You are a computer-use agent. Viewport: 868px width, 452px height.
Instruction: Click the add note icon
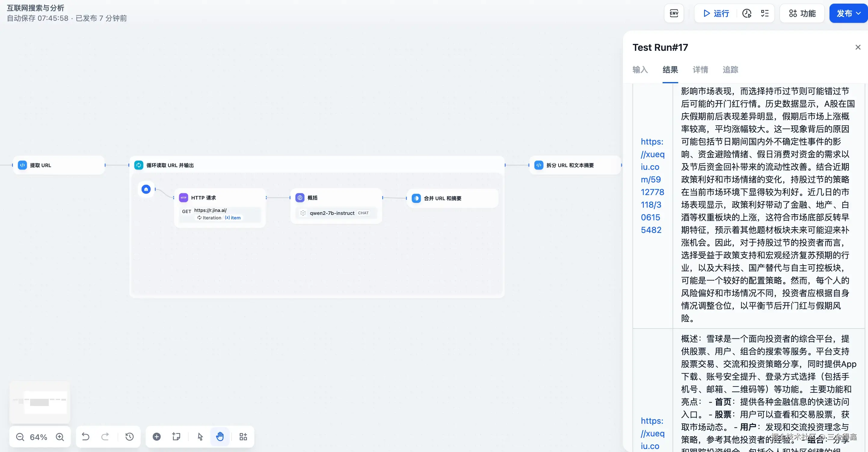[176, 437]
